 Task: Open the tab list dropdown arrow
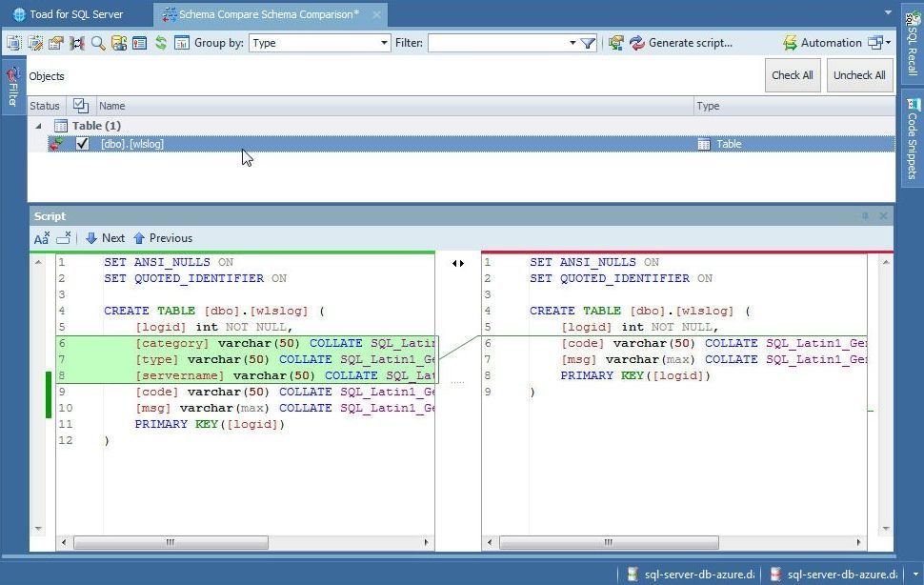[888, 11]
